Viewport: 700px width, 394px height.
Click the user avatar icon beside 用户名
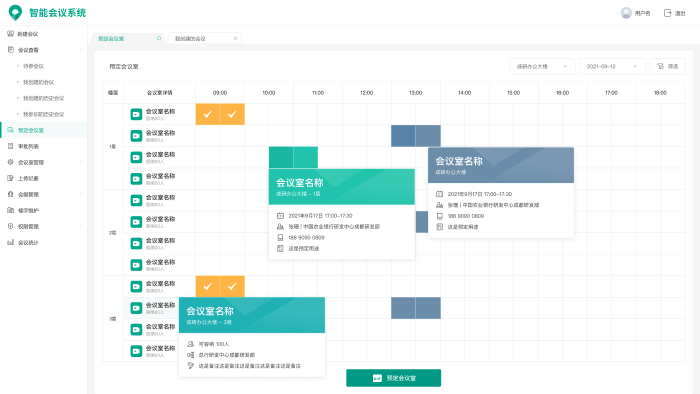(x=626, y=13)
